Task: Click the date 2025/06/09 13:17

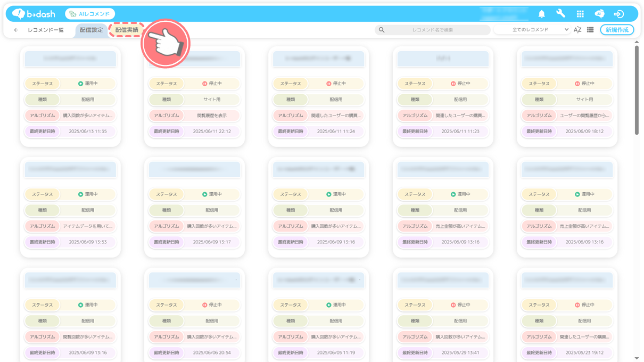Action: tap(212, 242)
